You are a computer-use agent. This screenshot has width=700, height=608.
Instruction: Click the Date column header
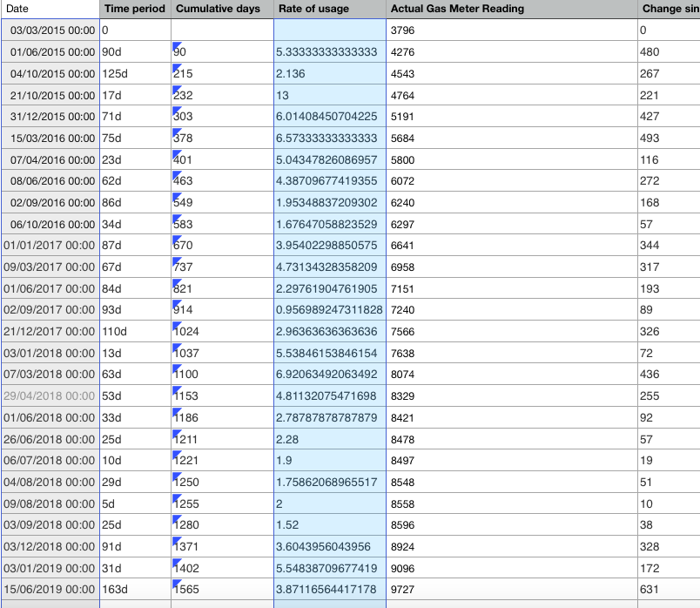click(x=50, y=9)
